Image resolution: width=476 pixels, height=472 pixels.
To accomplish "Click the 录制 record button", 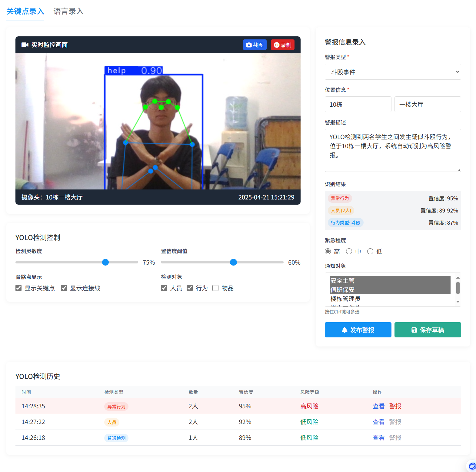I will [x=283, y=45].
